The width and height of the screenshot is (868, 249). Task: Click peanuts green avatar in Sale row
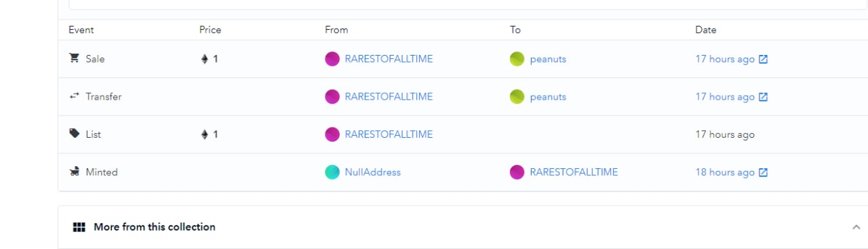click(517, 59)
